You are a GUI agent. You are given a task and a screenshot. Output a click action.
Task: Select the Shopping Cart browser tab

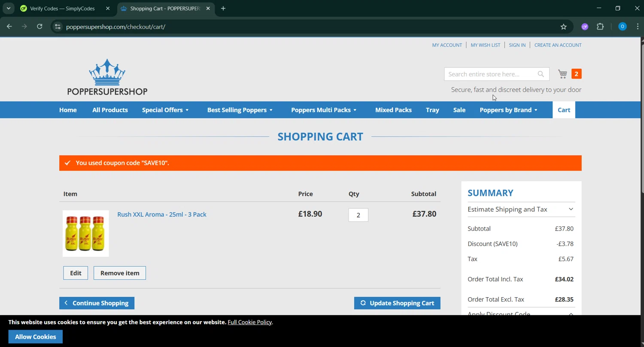[x=165, y=9]
